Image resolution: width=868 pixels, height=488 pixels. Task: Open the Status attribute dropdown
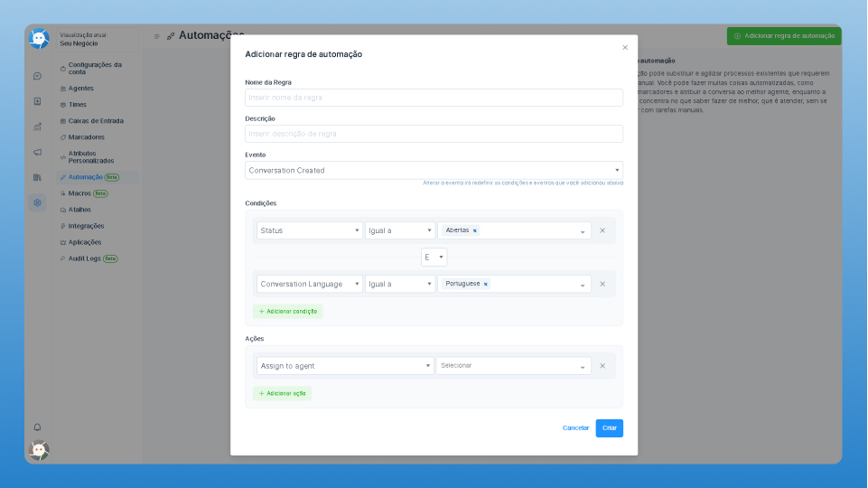coord(310,230)
